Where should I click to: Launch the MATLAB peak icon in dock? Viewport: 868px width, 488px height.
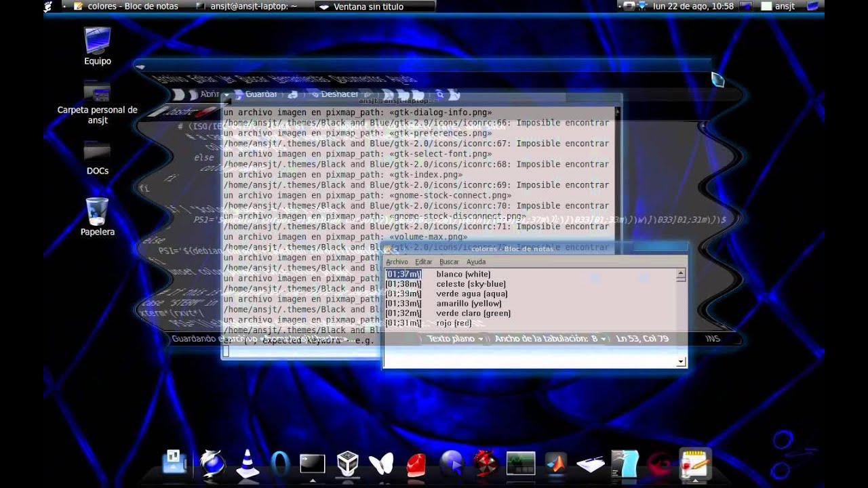pos(556,464)
